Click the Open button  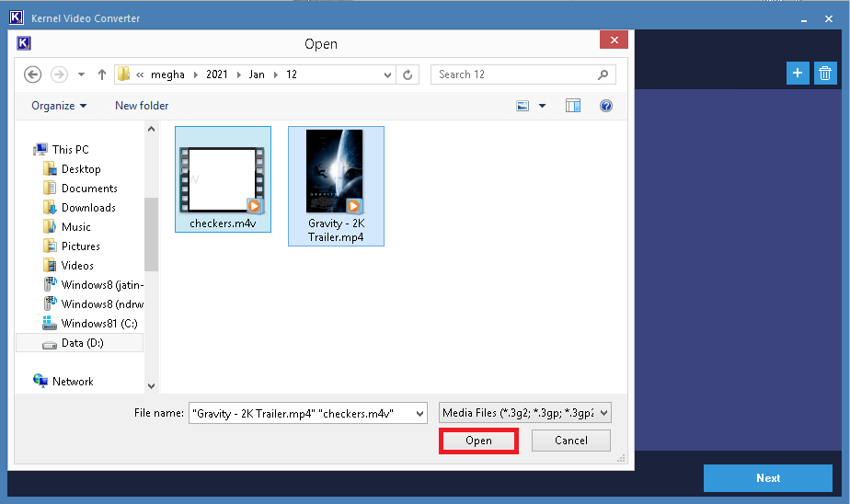pos(478,441)
